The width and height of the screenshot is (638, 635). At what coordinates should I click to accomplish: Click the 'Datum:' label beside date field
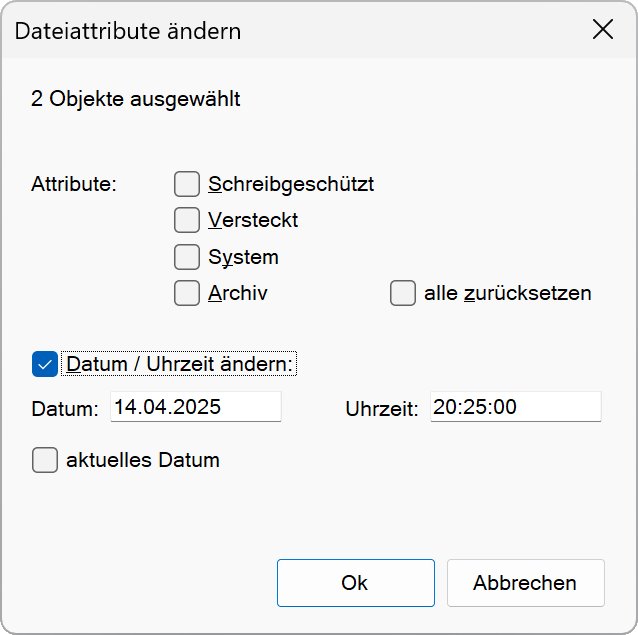click(x=65, y=409)
